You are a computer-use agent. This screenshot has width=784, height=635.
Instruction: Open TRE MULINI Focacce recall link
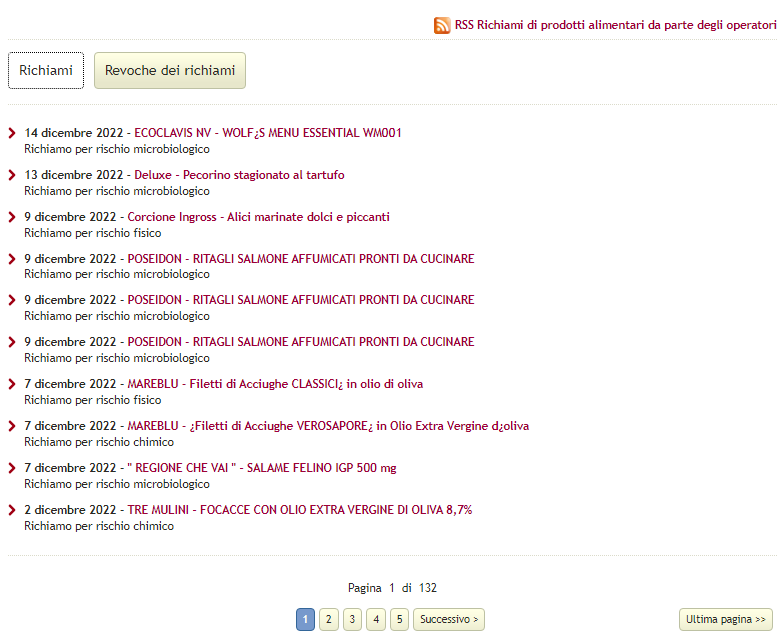pyautogui.click(x=299, y=510)
